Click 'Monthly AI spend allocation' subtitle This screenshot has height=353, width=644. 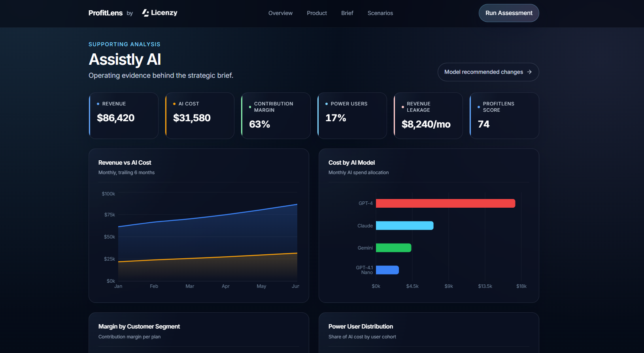(x=359, y=173)
